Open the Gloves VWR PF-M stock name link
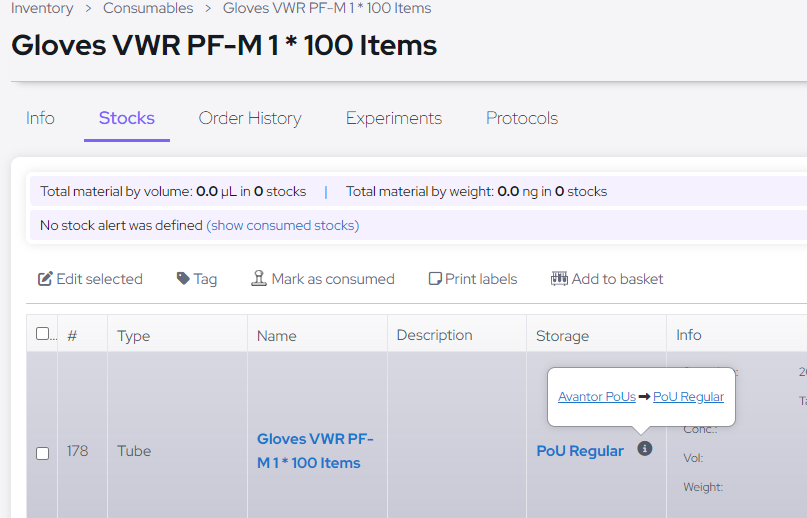 tap(315, 451)
